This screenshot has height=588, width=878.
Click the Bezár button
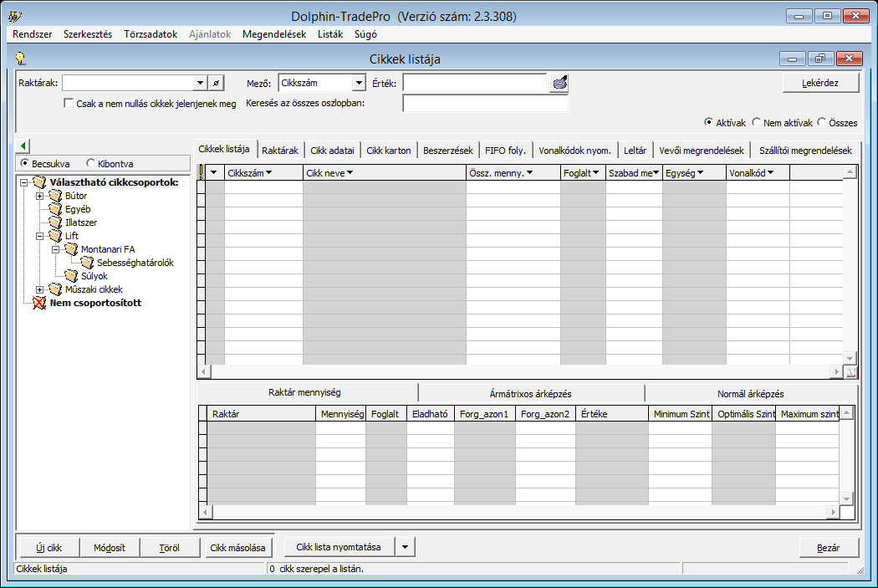pos(828,548)
